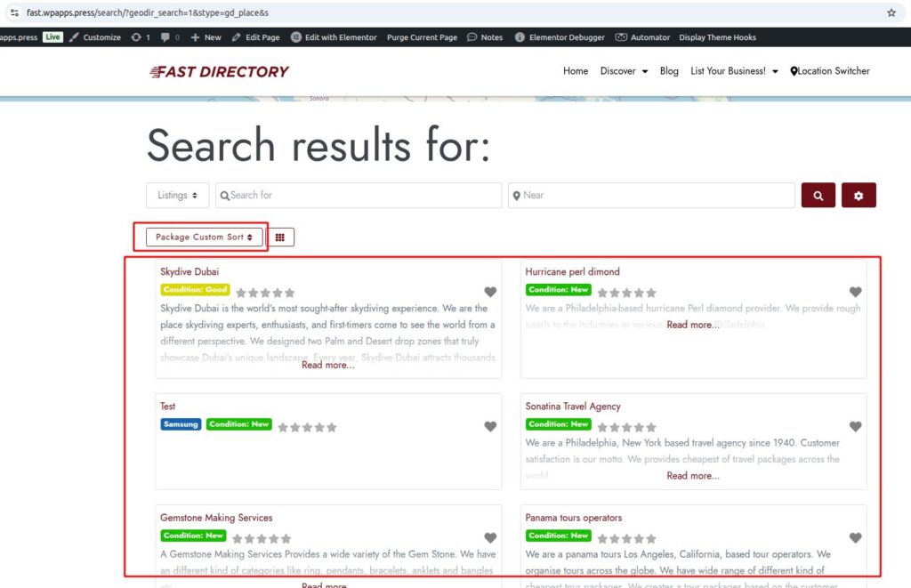Favorite the Skydive Dubai listing heart
The width and height of the screenshot is (911, 588).
point(490,292)
